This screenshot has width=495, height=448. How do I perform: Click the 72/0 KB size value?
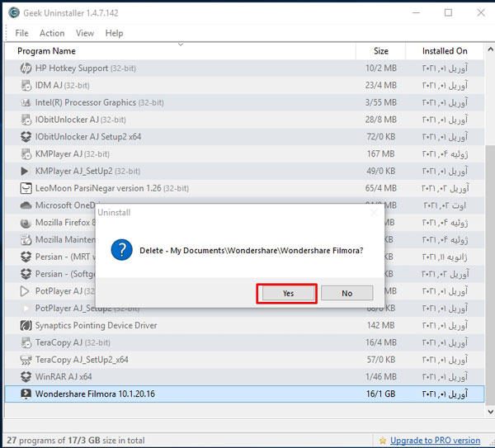pyautogui.click(x=380, y=137)
